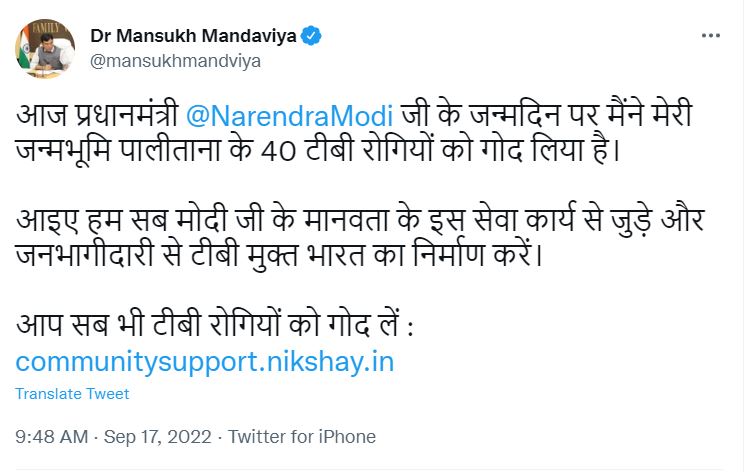Click Translate Tweet

tap(72, 394)
